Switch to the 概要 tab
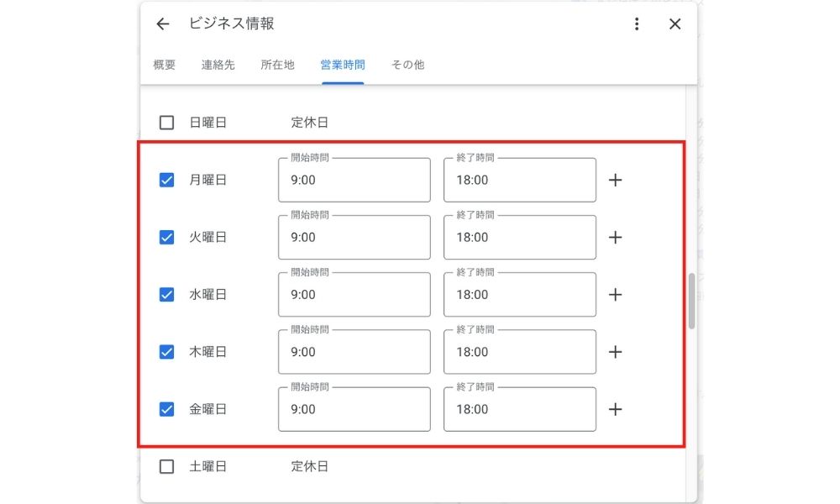 (165, 65)
